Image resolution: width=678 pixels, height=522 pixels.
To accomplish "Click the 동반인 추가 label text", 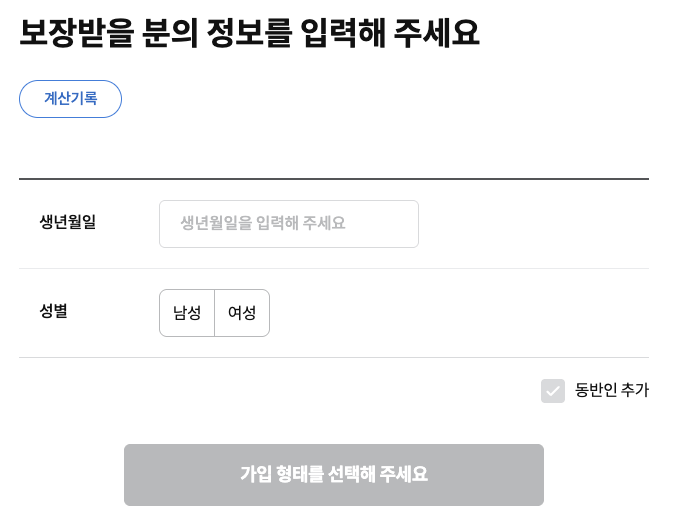I will [x=611, y=390].
